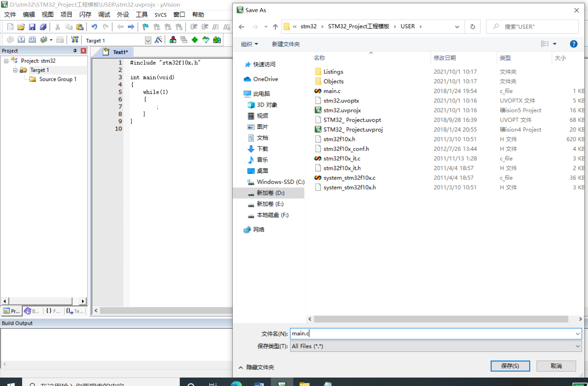Click the 保存(S) Save button
This screenshot has width=588, height=386.
pyautogui.click(x=510, y=366)
